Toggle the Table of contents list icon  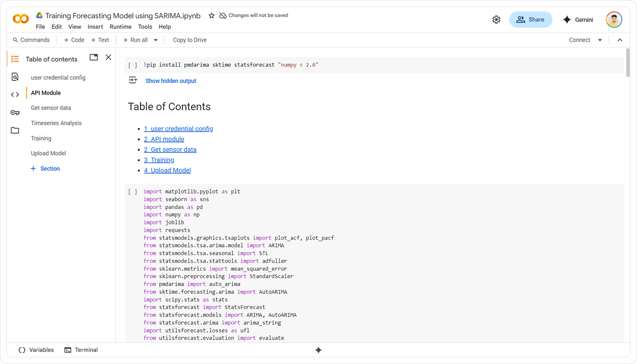point(15,59)
